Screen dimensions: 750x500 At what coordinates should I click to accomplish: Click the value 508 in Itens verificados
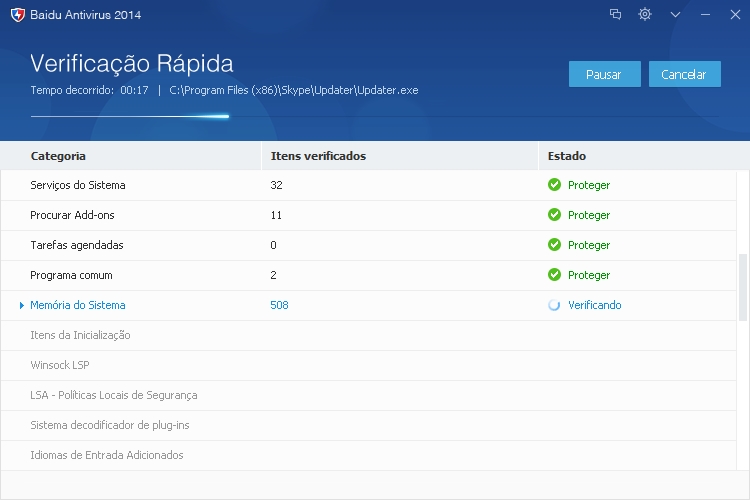[x=279, y=305]
